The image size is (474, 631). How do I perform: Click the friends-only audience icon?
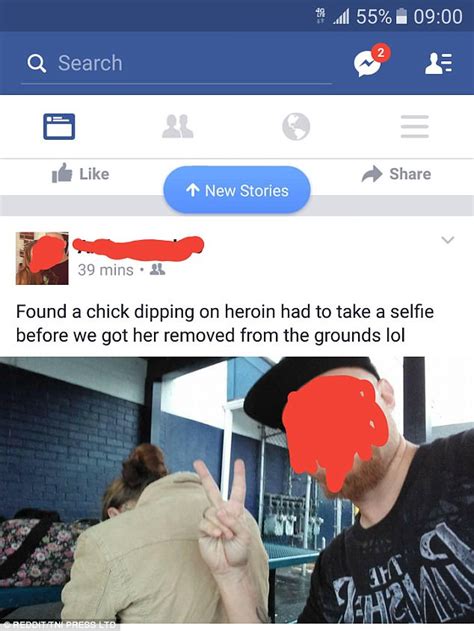coord(157,269)
